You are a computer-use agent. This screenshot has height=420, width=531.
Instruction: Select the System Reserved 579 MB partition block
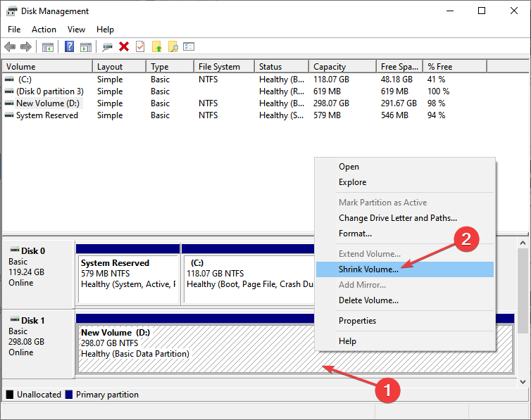pyautogui.click(x=128, y=274)
